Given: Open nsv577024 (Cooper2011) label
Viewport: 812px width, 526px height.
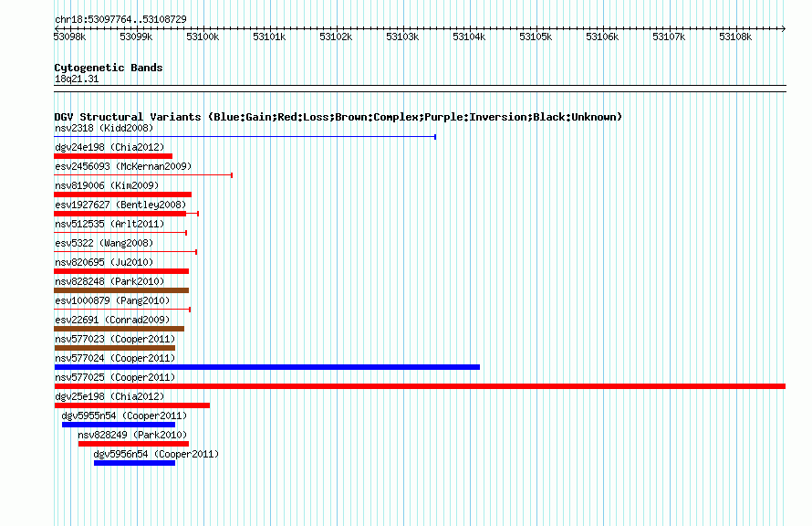Looking at the screenshot, I should (115, 358).
